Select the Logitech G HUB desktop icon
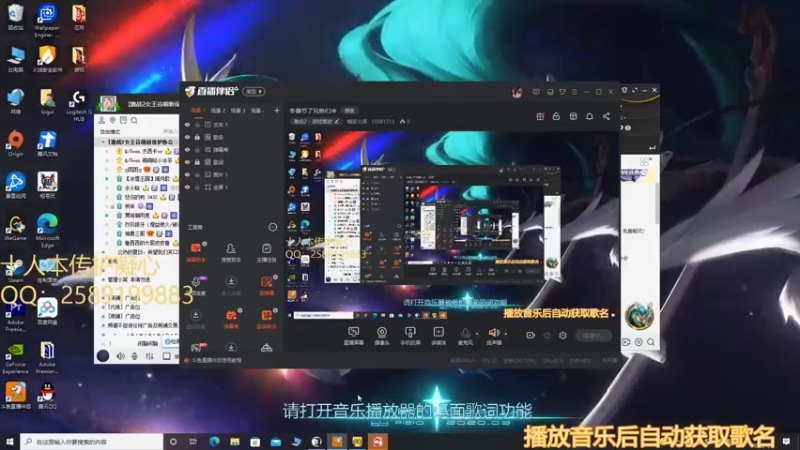The width and height of the screenshot is (800, 450). click(79, 106)
